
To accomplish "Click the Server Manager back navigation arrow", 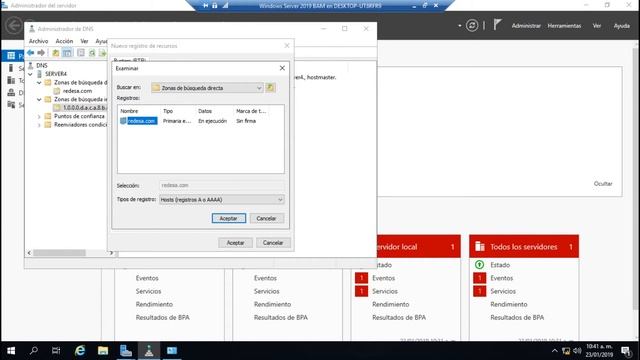I will tap(13, 25).
